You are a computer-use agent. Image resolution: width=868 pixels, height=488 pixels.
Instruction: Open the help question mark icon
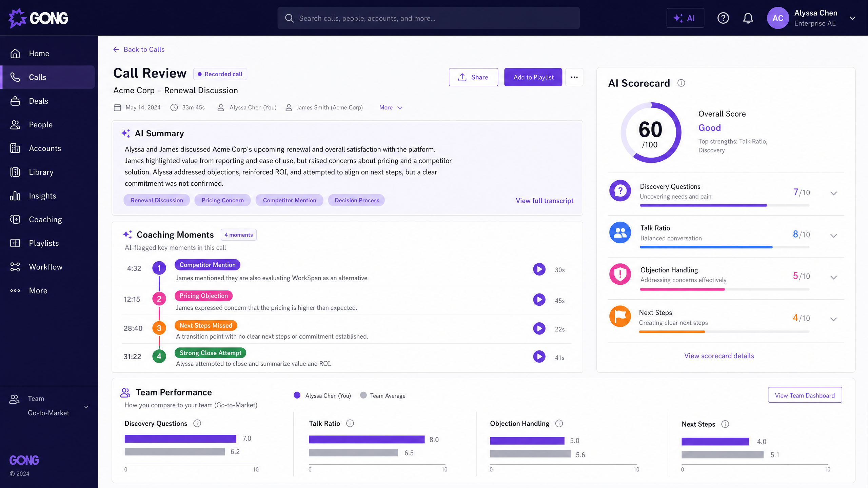tap(723, 18)
